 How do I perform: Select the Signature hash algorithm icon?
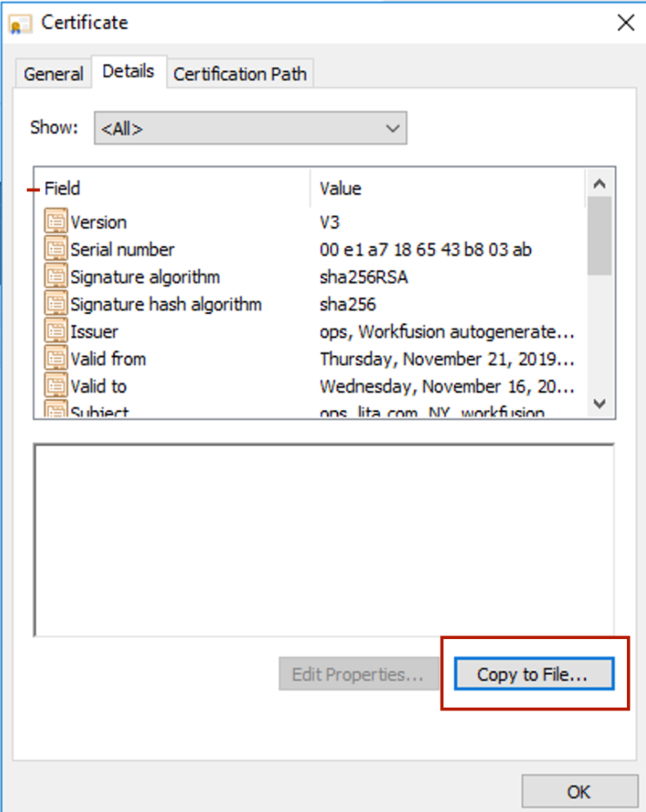[x=56, y=303]
